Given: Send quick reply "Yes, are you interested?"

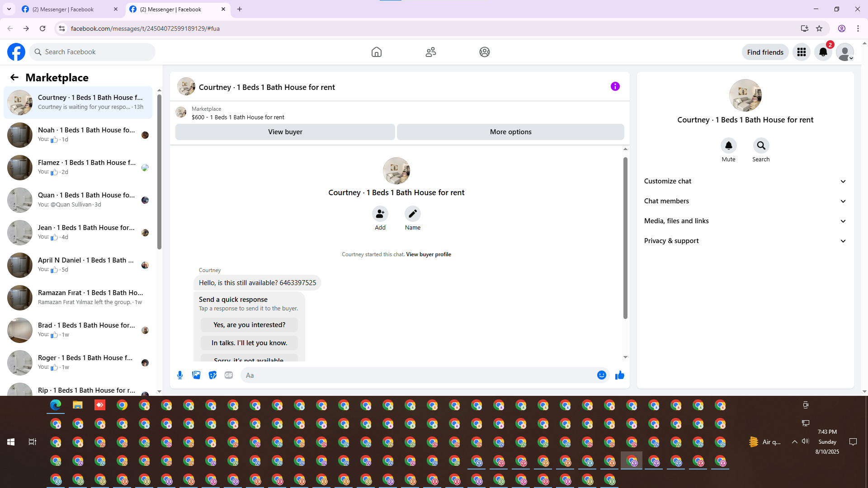Looking at the screenshot, I should 249,325.
